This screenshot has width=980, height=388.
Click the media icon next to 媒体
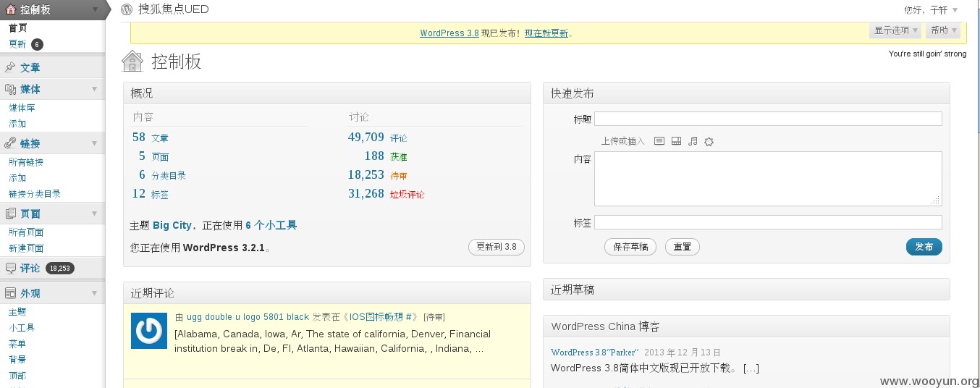point(10,89)
